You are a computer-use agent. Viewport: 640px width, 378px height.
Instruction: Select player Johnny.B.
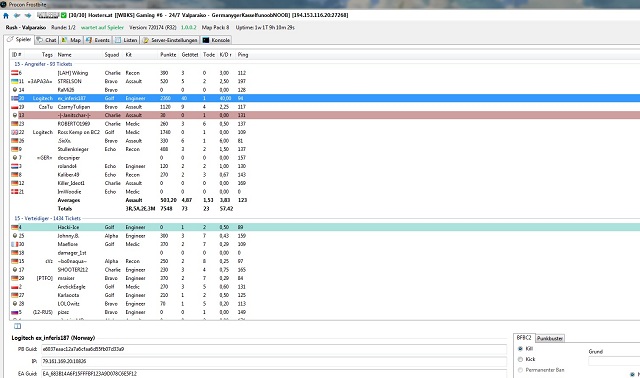tap(68, 236)
